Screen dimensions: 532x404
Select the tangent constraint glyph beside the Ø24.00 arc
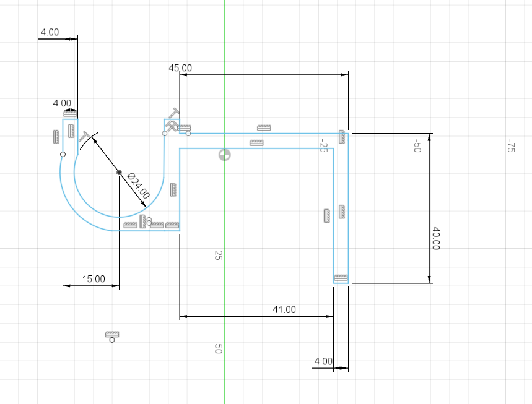(84, 137)
